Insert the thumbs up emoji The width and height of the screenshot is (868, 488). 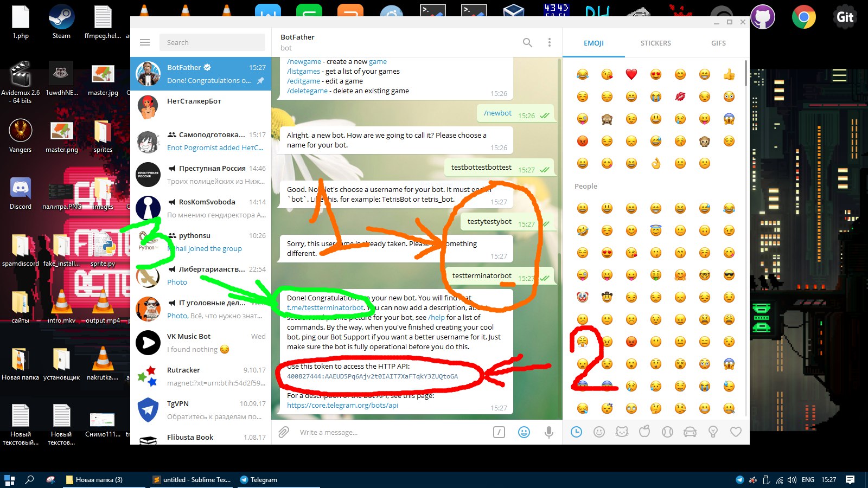click(x=729, y=74)
